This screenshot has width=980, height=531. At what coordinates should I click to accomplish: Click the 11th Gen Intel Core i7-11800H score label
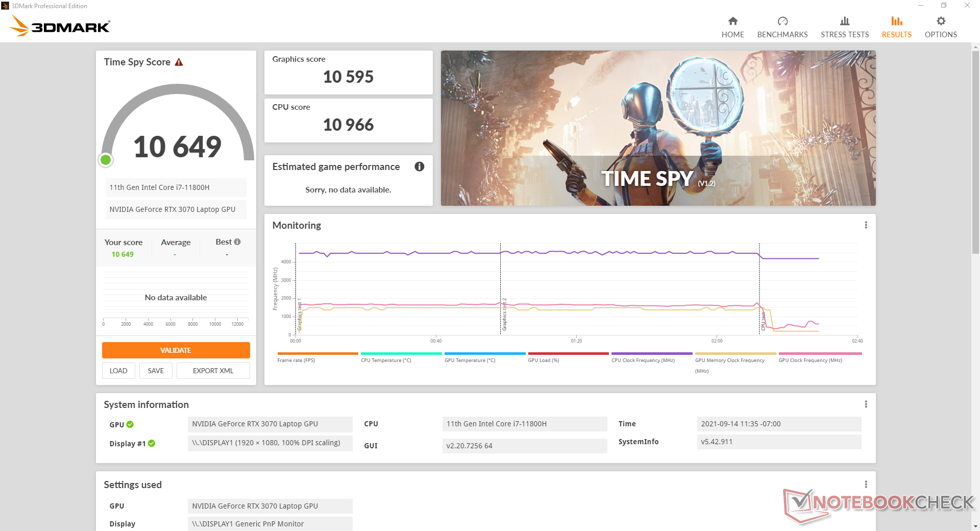coord(176,187)
